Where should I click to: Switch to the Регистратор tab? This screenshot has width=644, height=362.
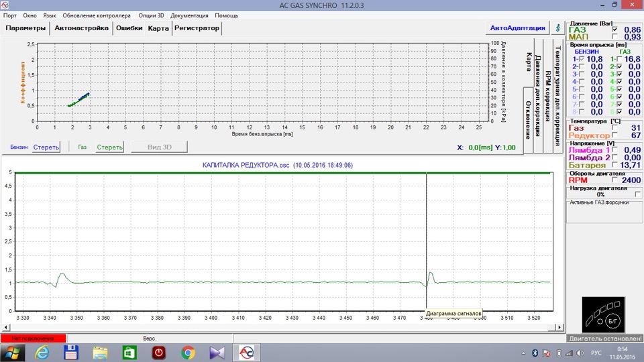pos(197,28)
